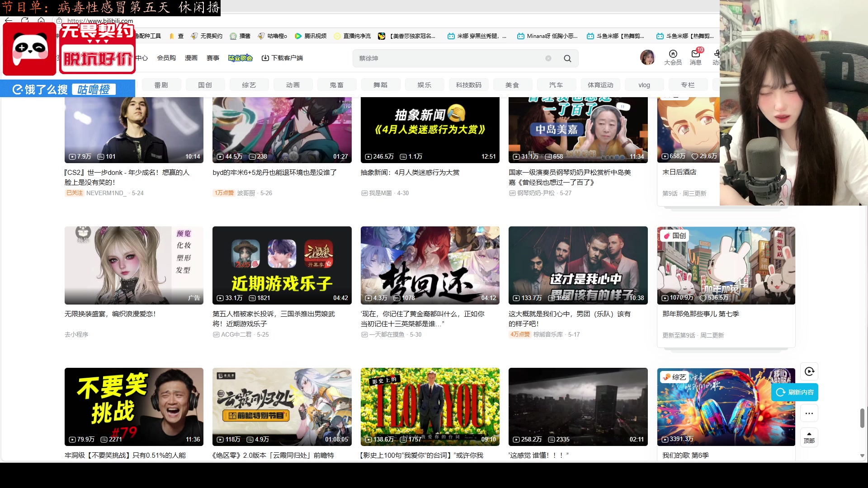Viewport: 868px width, 488px height.
Task: Select the 舞蹈 category tab
Action: (x=381, y=84)
